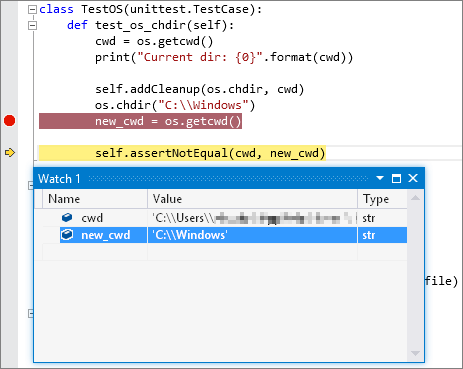Viewport: 463px width, 369px height.
Task: Select the cwd watch row name
Action: click(x=92, y=218)
